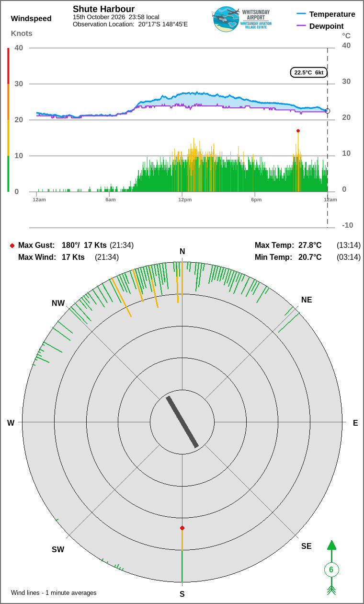The image size is (364, 604).
Task: Click the Observation Location coordinates text
Action: [130, 24]
